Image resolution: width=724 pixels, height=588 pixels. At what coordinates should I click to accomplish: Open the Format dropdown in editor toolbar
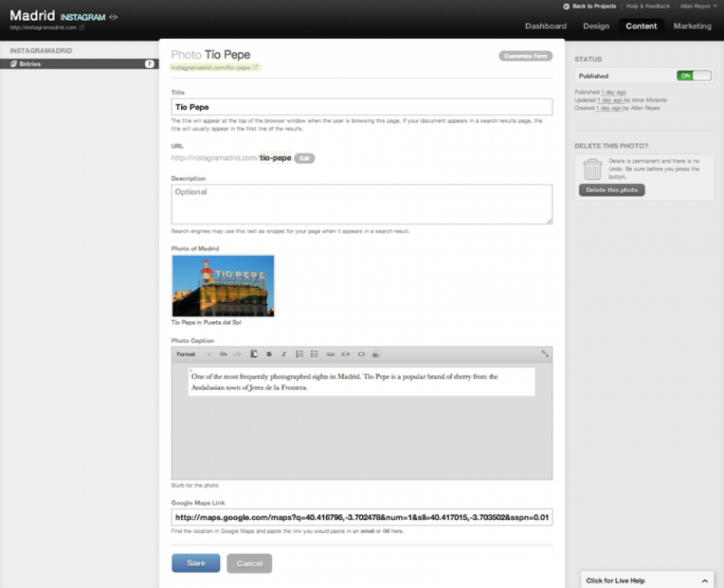tap(194, 354)
